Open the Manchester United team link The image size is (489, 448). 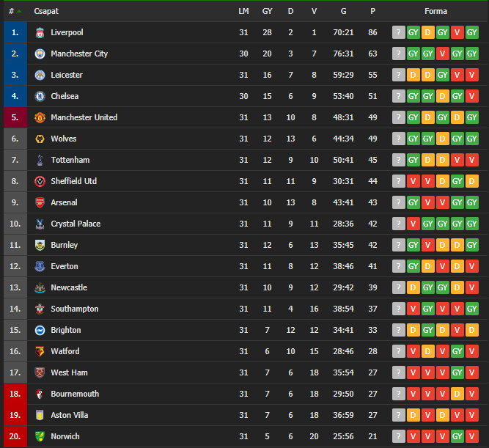point(84,117)
